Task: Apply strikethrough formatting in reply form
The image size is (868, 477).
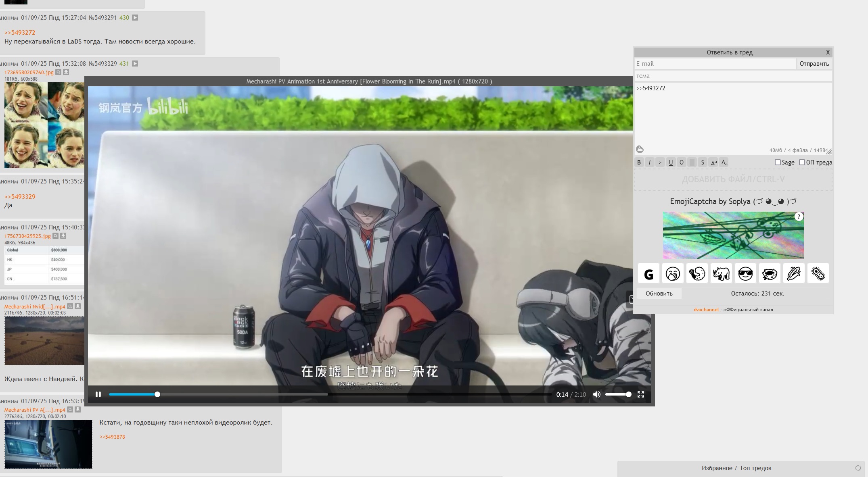Action: tap(703, 162)
